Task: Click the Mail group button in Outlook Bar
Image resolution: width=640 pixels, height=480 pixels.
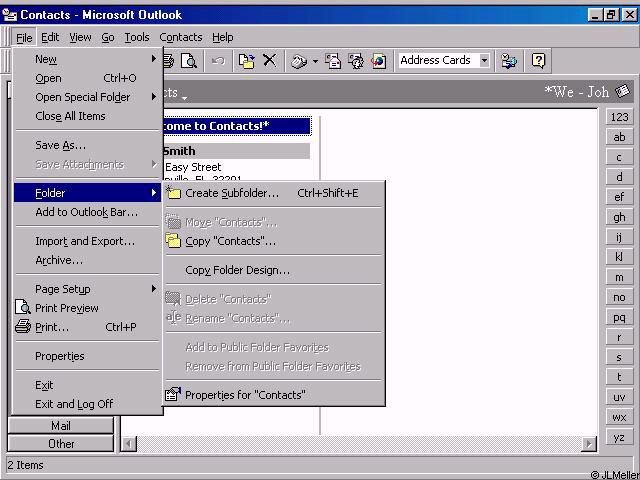Action: (60, 426)
